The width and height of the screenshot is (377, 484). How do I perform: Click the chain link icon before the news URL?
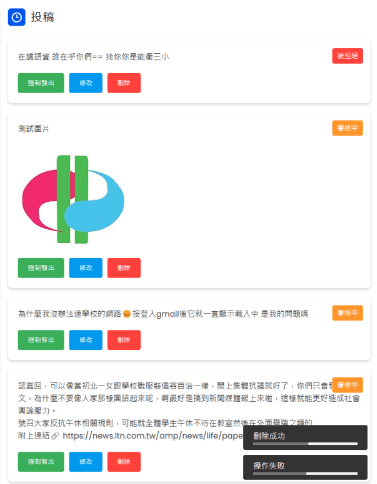coord(55,436)
